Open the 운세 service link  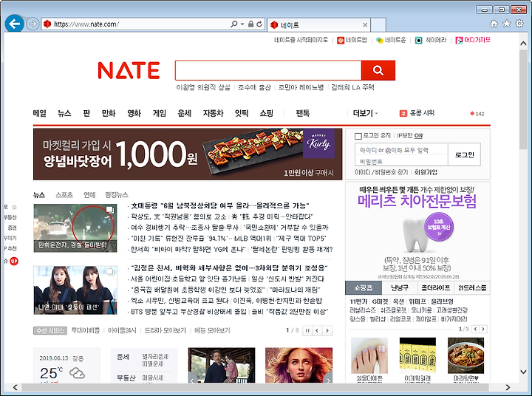(123, 357)
